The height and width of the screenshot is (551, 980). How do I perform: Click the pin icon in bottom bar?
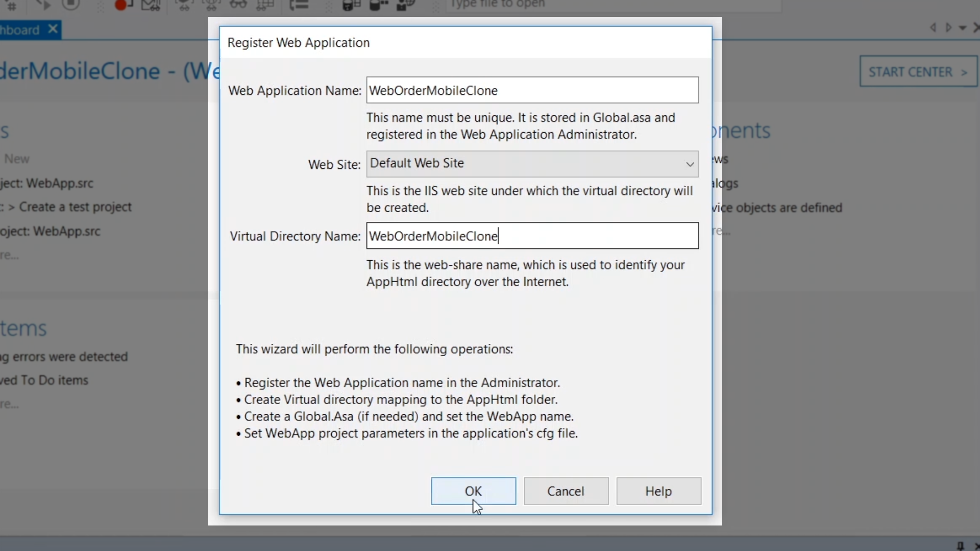pos(960,545)
